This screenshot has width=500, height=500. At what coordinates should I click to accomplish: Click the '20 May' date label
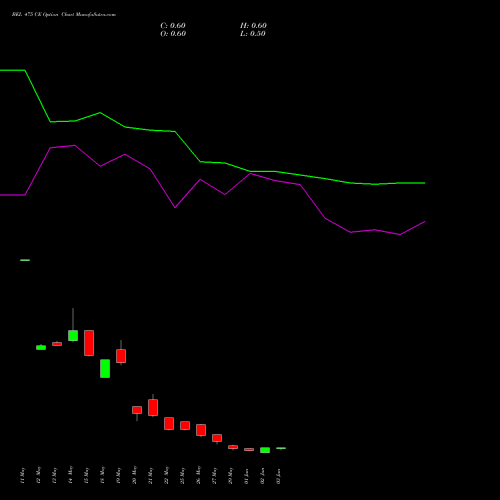[x=134, y=475]
